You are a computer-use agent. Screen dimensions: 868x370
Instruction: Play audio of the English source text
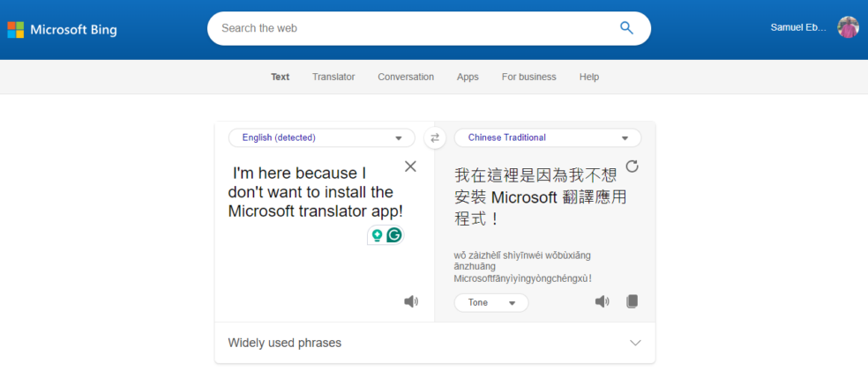point(411,302)
